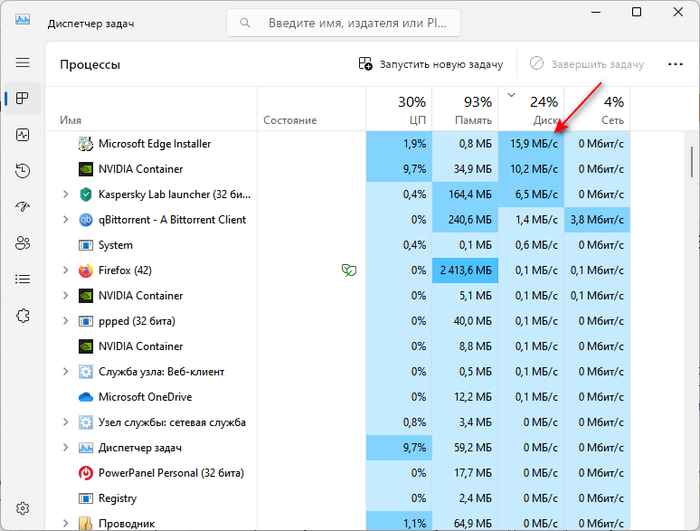Open App history page in sidebar
The width and height of the screenshot is (700, 531).
pyautogui.click(x=22, y=171)
